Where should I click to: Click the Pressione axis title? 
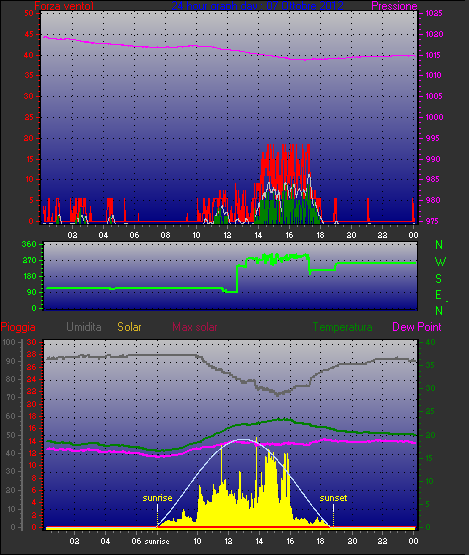(x=394, y=6)
